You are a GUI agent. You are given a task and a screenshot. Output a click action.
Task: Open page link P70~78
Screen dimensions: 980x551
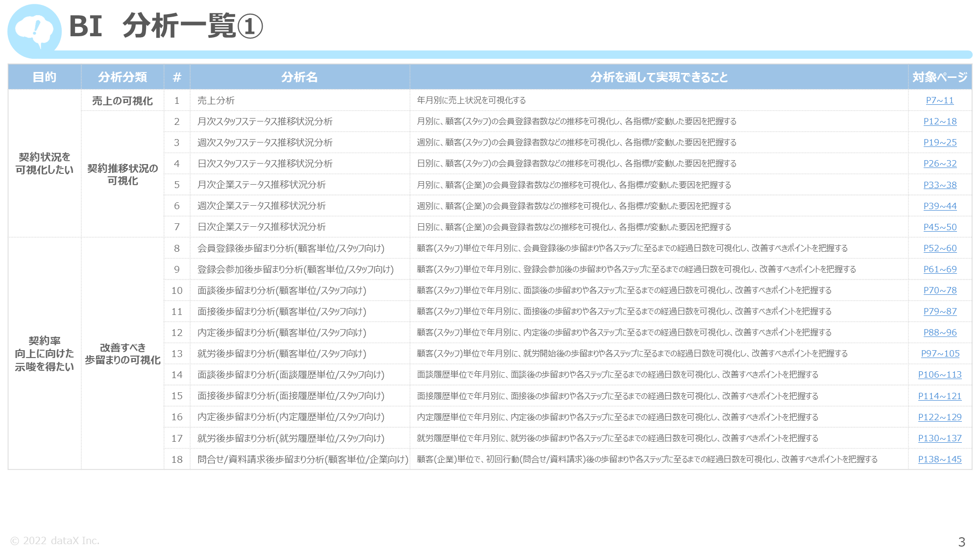tap(940, 290)
